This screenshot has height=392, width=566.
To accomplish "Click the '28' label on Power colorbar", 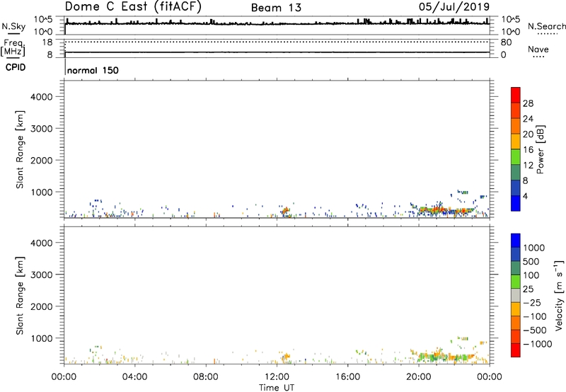I will click(x=528, y=103).
